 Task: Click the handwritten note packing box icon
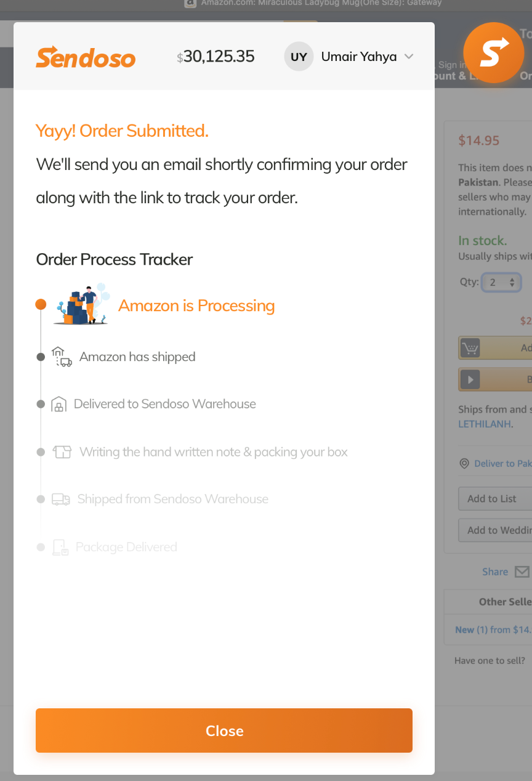click(62, 452)
